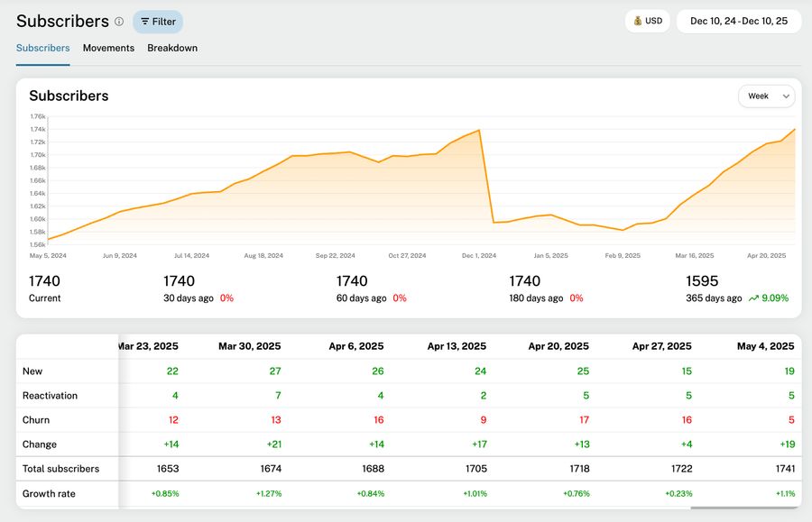
Task: Click the Reactivation row label
Action: 50,396
